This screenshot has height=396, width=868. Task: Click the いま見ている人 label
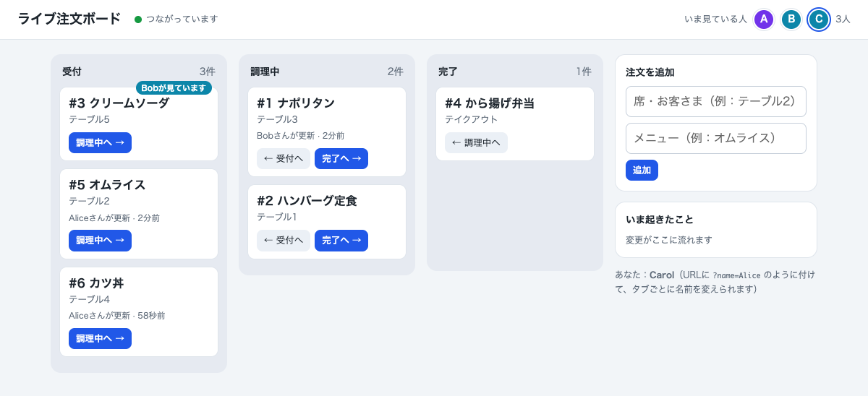pyautogui.click(x=716, y=20)
